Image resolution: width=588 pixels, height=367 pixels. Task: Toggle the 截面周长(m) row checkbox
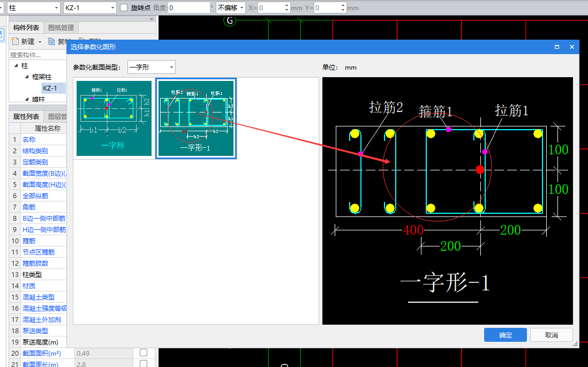click(143, 364)
